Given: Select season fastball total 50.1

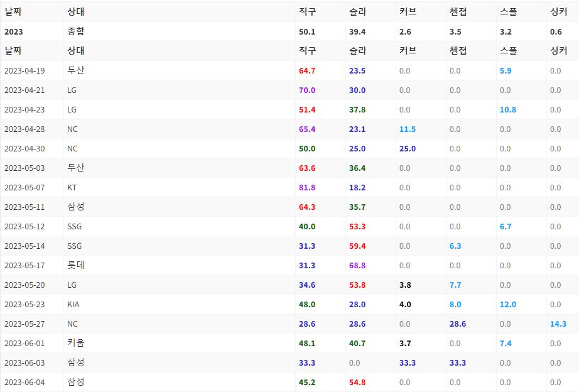Looking at the screenshot, I should 307,32.
